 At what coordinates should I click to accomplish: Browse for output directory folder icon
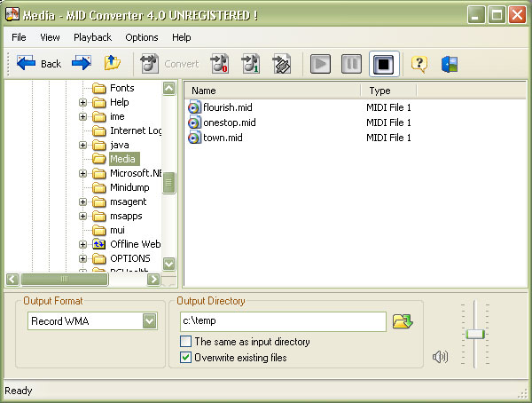(x=403, y=321)
